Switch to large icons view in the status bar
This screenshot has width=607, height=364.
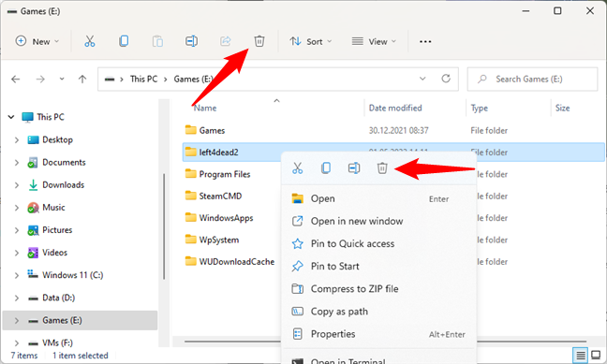pyautogui.click(x=596, y=355)
